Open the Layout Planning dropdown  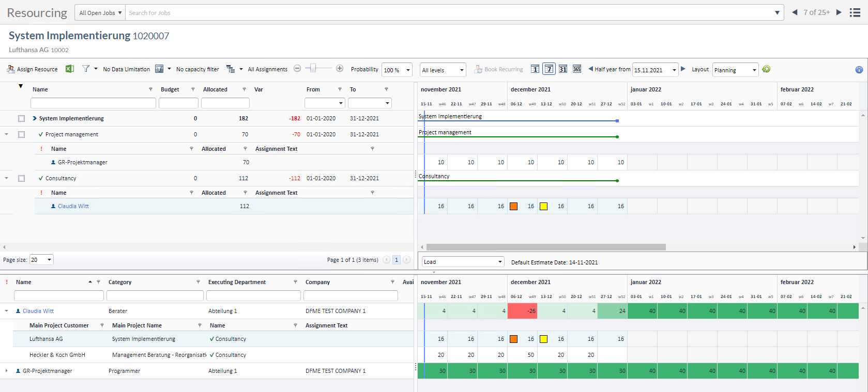[x=735, y=70]
